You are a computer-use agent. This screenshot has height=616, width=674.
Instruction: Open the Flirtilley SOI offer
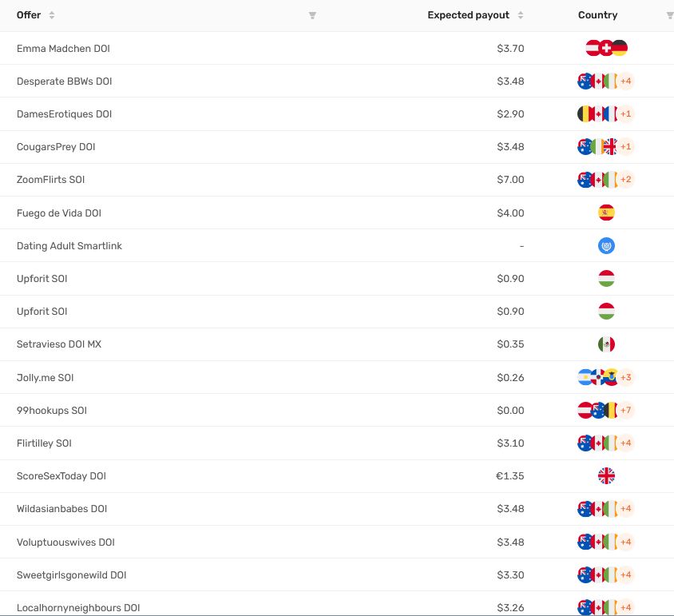coord(44,443)
